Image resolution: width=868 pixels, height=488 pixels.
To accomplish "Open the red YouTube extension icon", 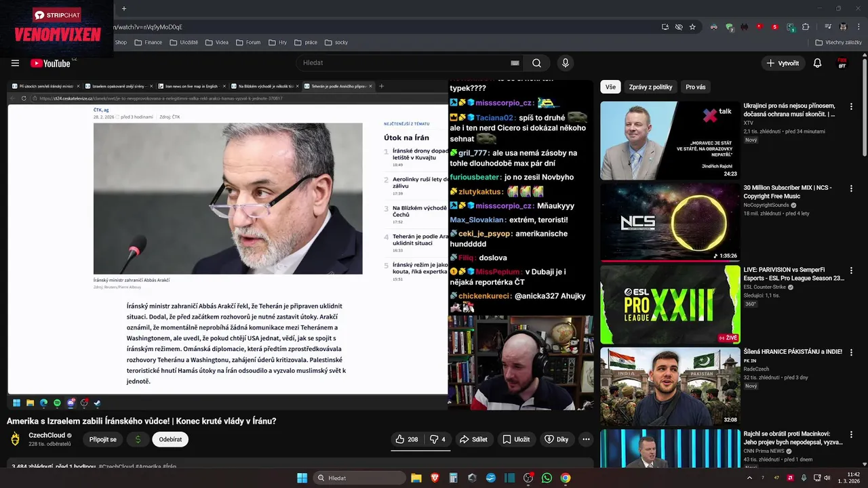I will tap(759, 27).
